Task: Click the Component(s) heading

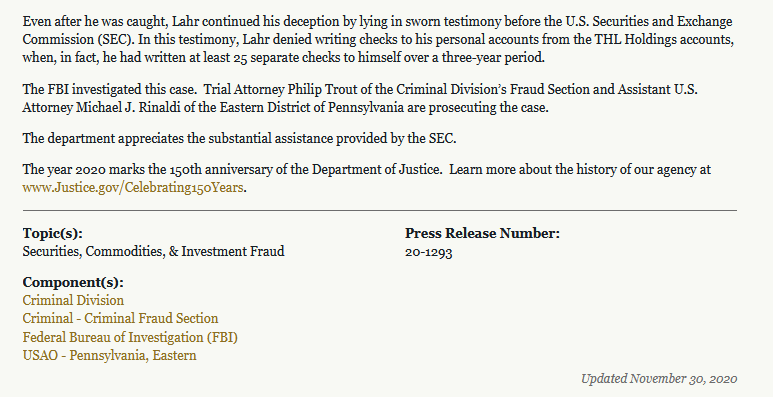Action: (x=73, y=283)
